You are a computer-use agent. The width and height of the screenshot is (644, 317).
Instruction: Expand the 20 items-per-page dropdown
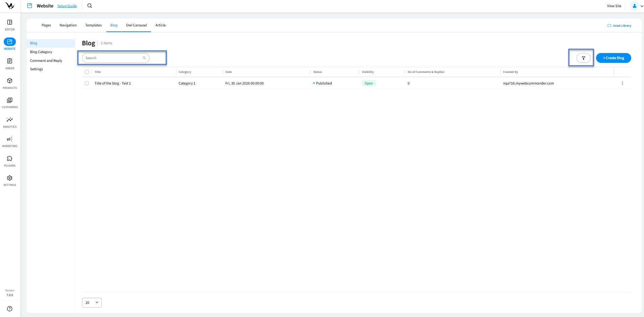click(x=92, y=302)
